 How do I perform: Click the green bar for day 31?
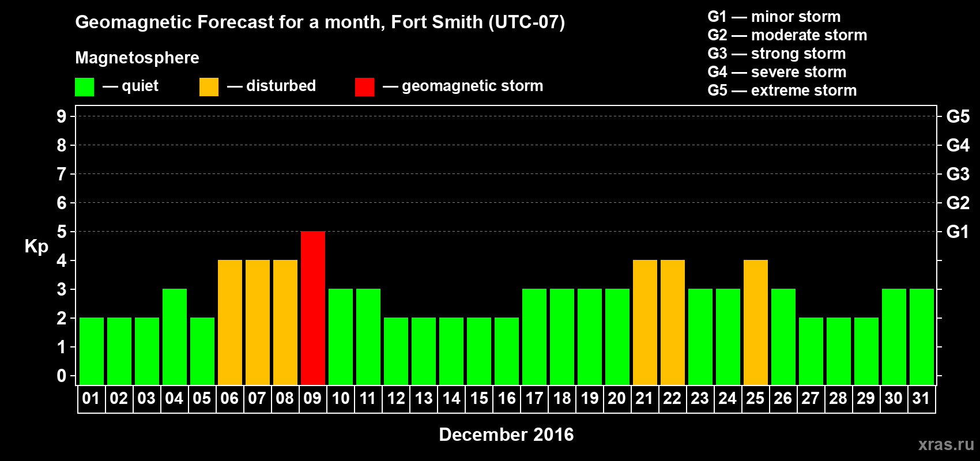[x=922, y=337]
